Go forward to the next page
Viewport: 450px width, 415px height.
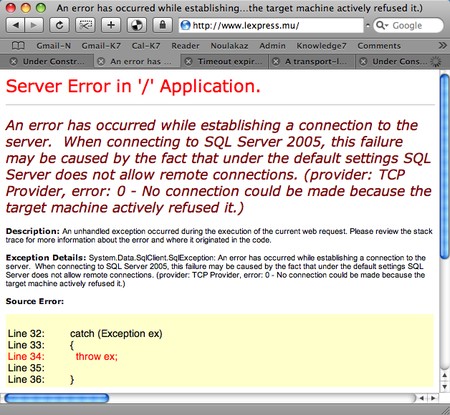pos(34,25)
